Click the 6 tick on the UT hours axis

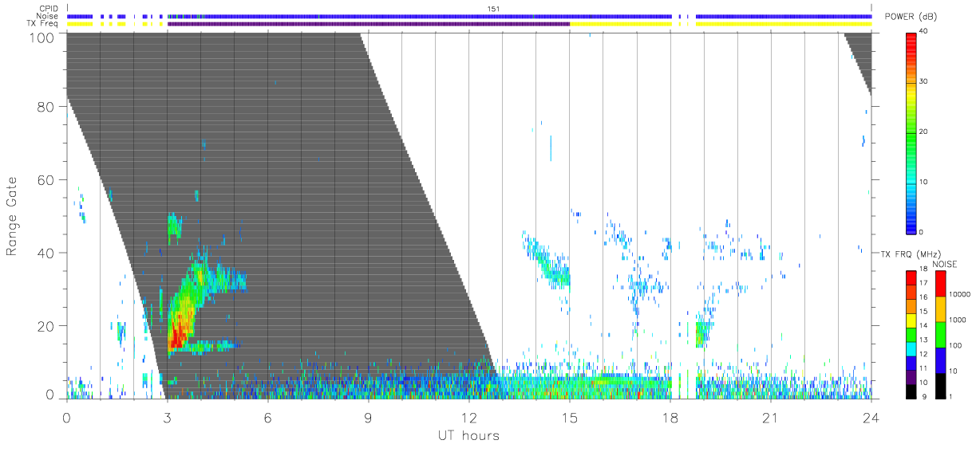tap(268, 417)
